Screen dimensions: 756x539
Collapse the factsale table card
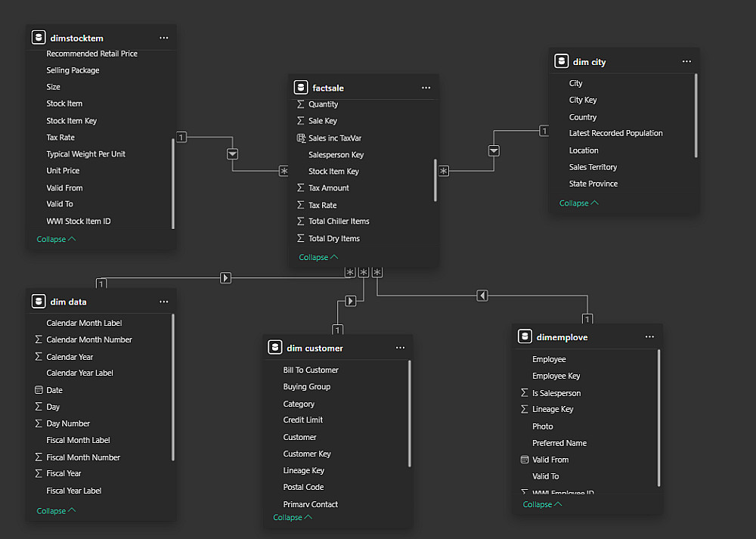point(318,257)
